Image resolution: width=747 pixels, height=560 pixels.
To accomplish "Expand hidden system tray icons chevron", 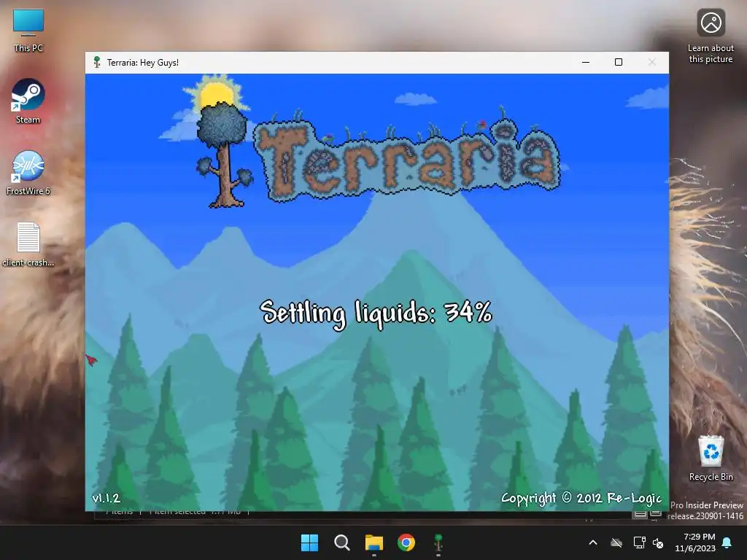I will pyautogui.click(x=593, y=542).
